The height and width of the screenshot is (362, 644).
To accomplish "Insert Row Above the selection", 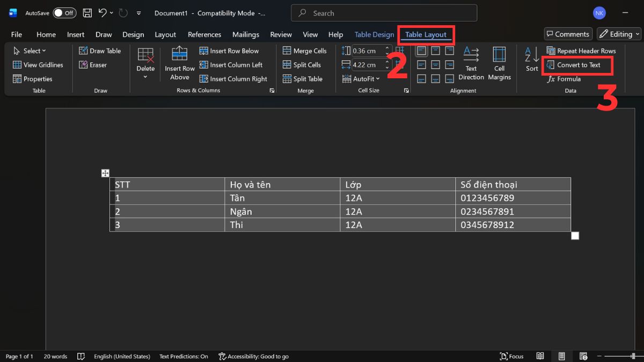I will (x=180, y=64).
